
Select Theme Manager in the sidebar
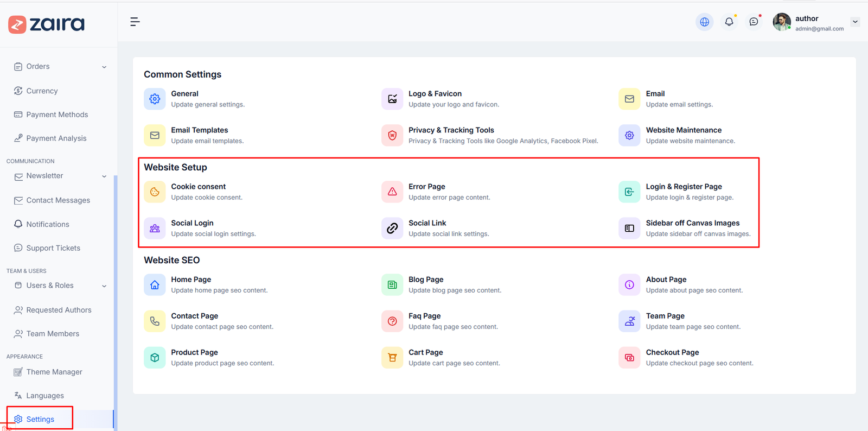click(54, 372)
